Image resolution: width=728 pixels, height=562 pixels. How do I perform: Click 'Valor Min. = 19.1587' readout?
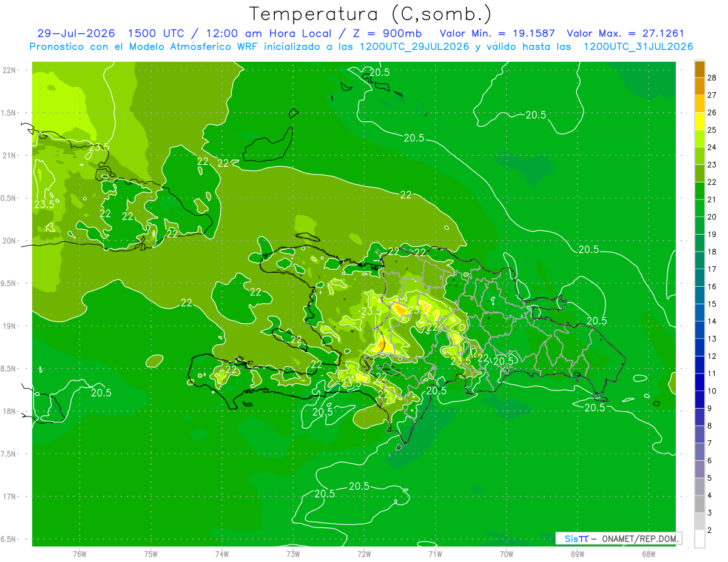497,33
